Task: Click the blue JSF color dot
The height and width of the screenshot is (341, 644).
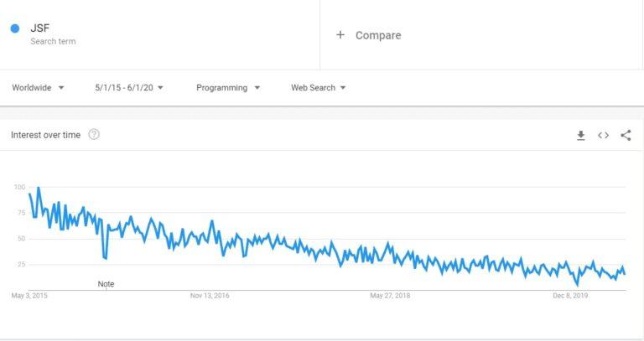Action: point(15,28)
